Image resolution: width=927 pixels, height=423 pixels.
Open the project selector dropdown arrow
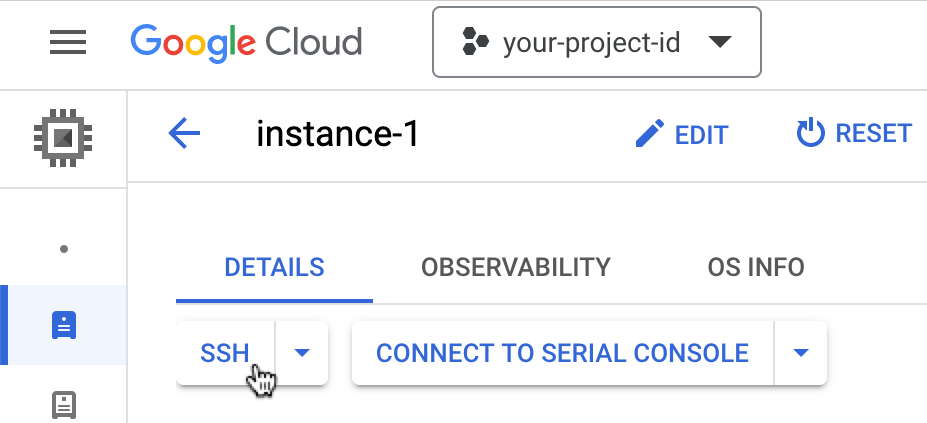719,42
